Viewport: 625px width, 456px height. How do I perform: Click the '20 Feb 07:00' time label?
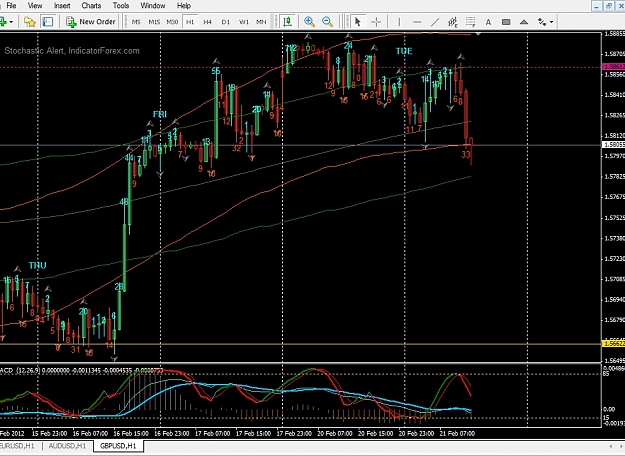pyautogui.click(x=335, y=433)
